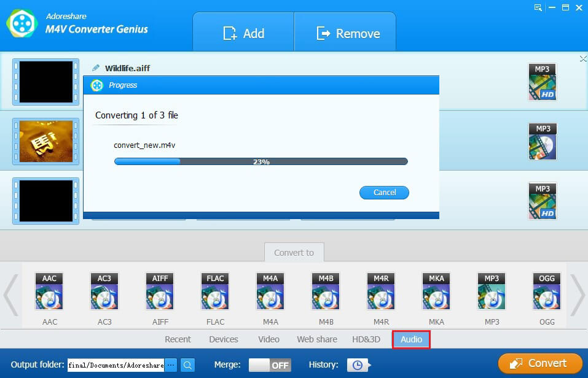Click the MP3 HD format badge for Wildlife.aiff
Image resolution: width=588 pixels, height=378 pixels.
click(543, 82)
